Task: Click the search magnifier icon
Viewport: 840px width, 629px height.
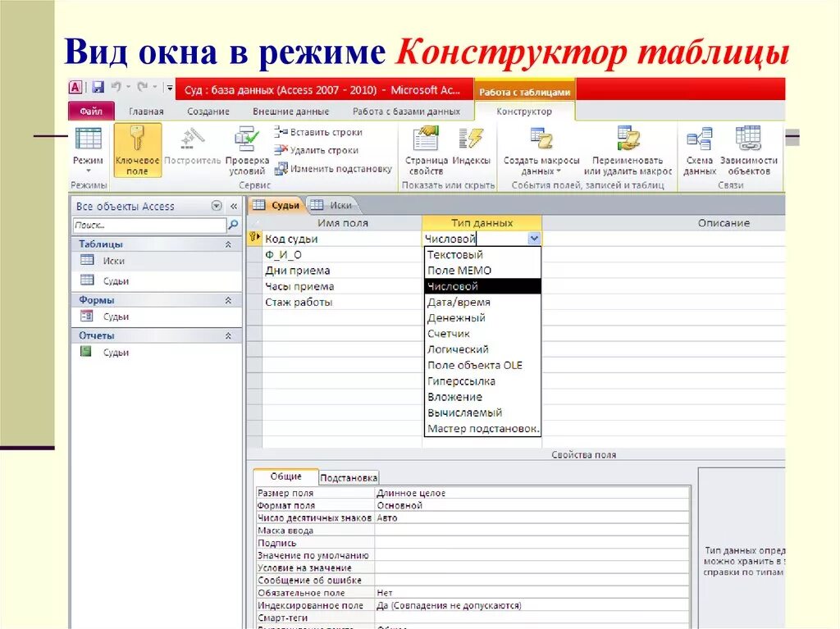Action: [x=234, y=225]
